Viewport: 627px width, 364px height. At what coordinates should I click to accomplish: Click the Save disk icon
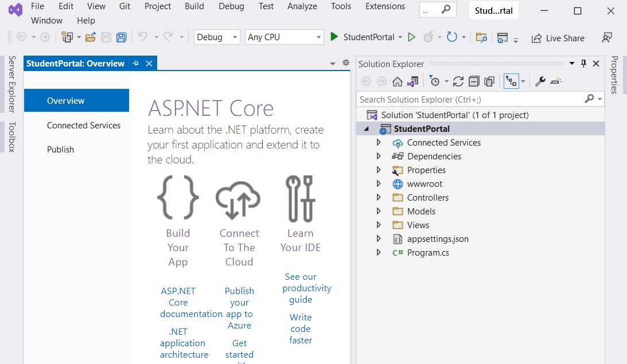pyautogui.click(x=106, y=37)
